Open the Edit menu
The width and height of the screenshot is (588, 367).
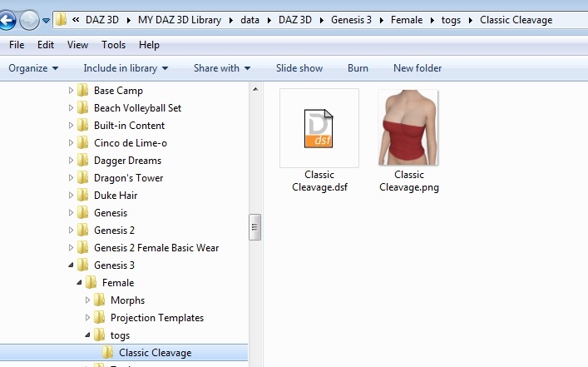point(46,45)
